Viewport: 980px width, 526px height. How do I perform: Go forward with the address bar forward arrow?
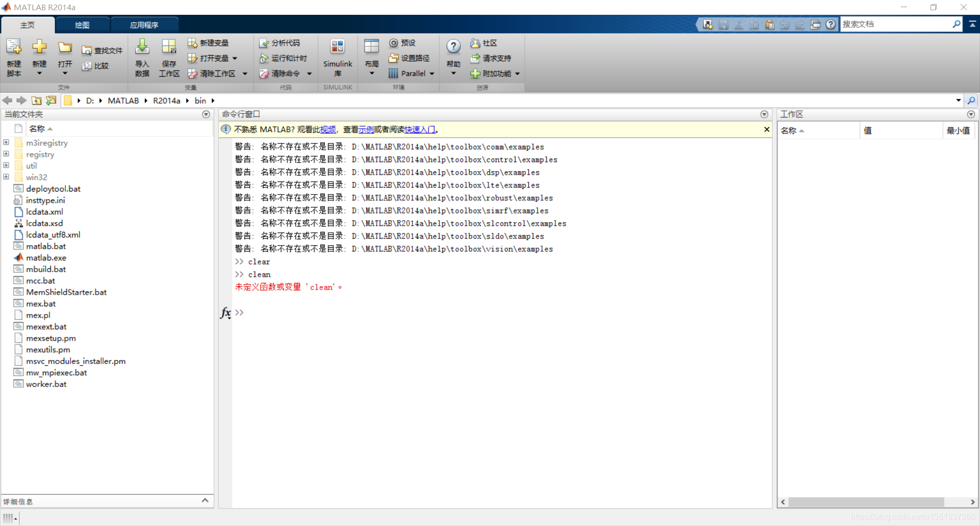point(21,101)
